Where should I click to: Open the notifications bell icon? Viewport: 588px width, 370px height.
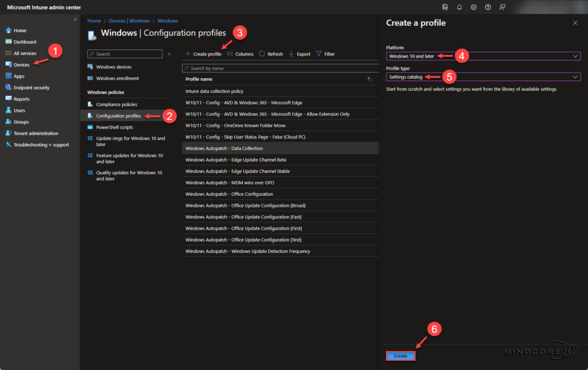coord(460,7)
